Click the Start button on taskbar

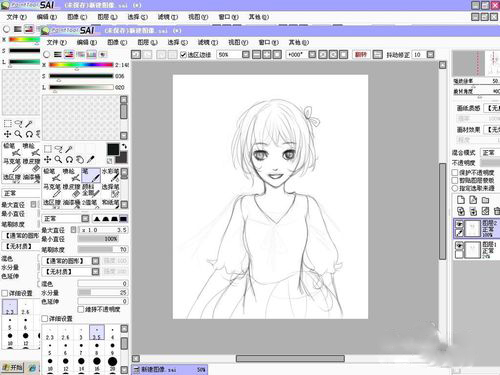coord(12,367)
